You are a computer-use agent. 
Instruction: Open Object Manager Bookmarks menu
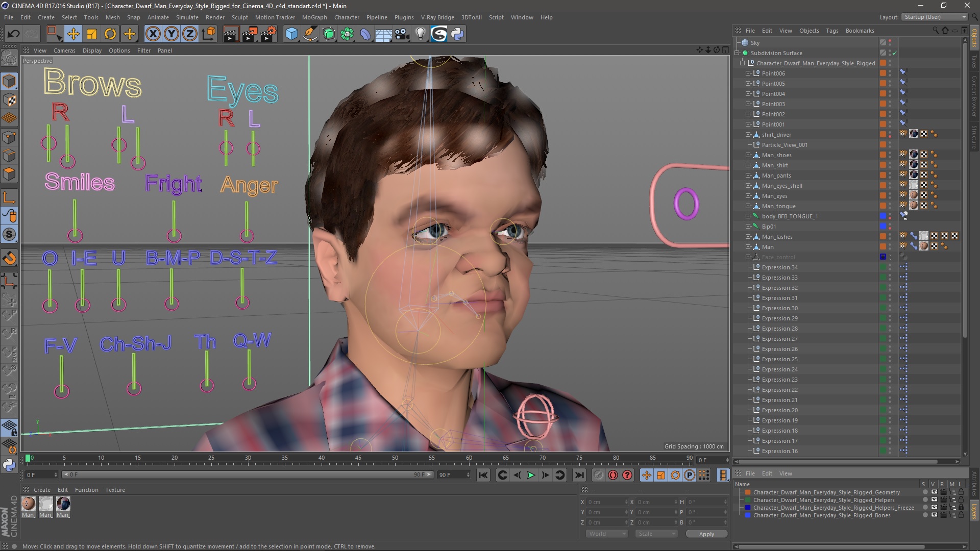click(860, 31)
